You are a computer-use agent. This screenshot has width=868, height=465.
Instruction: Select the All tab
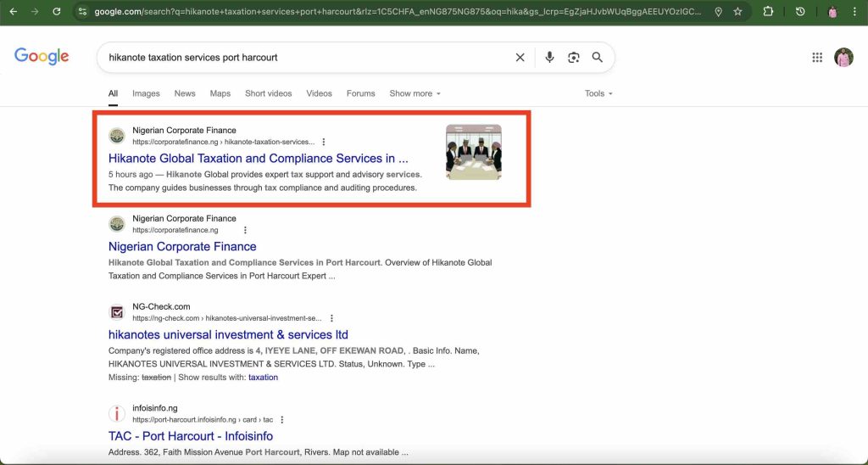pos(113,93)
